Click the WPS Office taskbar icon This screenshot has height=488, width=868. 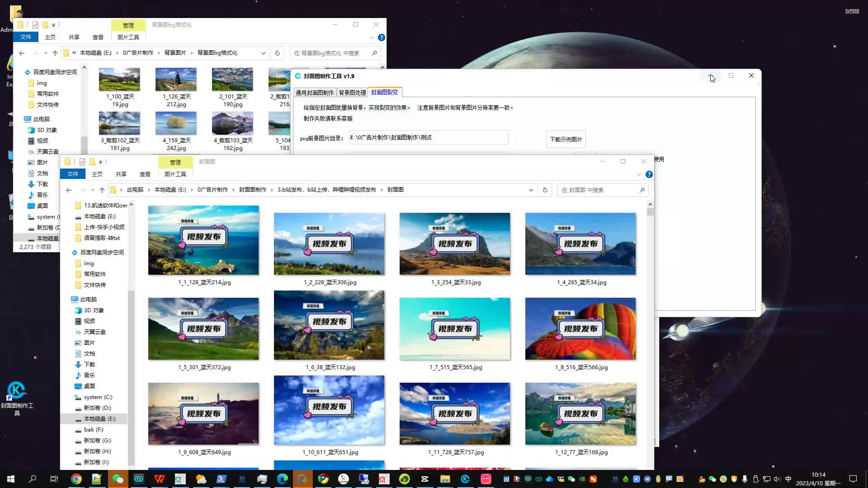pos(159,479)
